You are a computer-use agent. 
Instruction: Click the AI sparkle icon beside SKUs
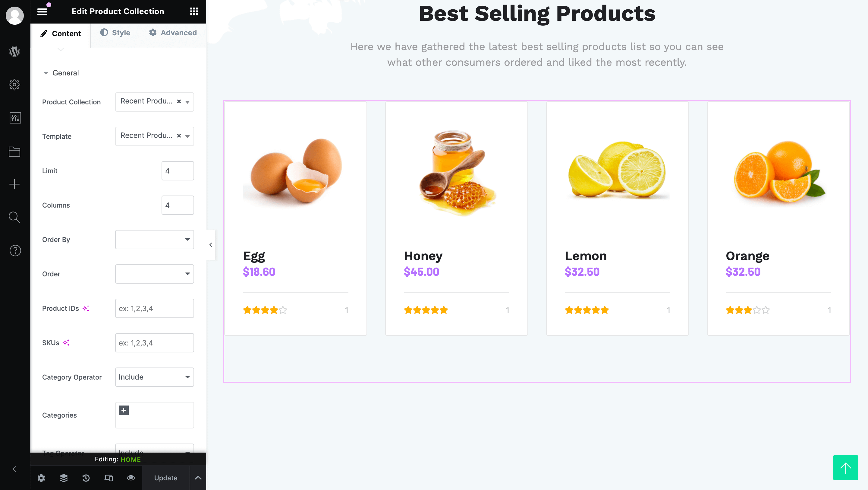click(x=66, y=343)
